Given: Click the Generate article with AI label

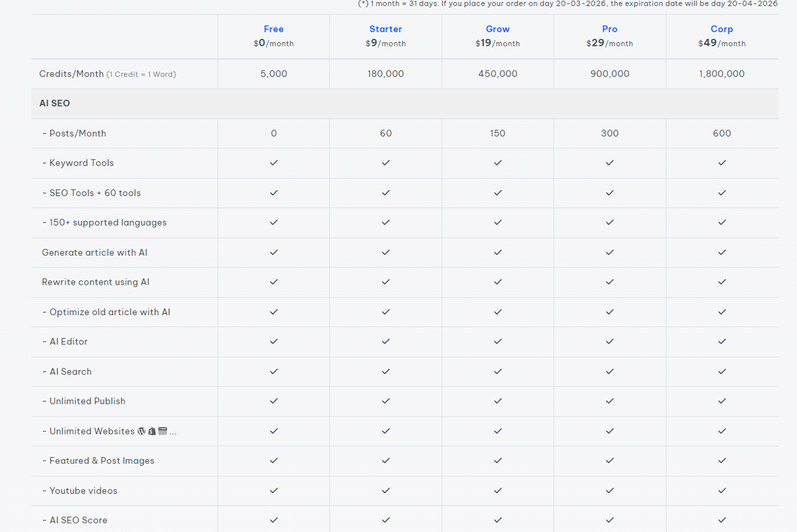Looking at the screenshot, I should click(94, 252).
